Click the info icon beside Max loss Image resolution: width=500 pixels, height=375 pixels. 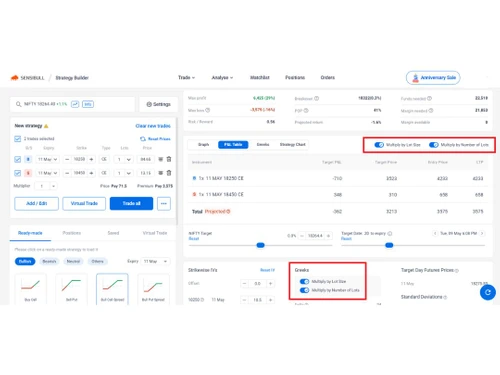[x=208, y=110]
